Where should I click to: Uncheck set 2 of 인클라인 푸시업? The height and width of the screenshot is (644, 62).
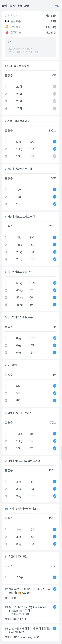point(54,197)
